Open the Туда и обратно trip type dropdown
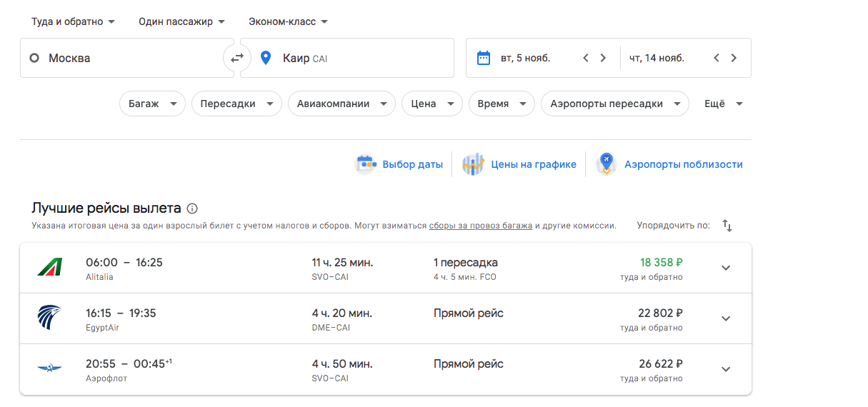868x407 pixels. coord(73,21)
